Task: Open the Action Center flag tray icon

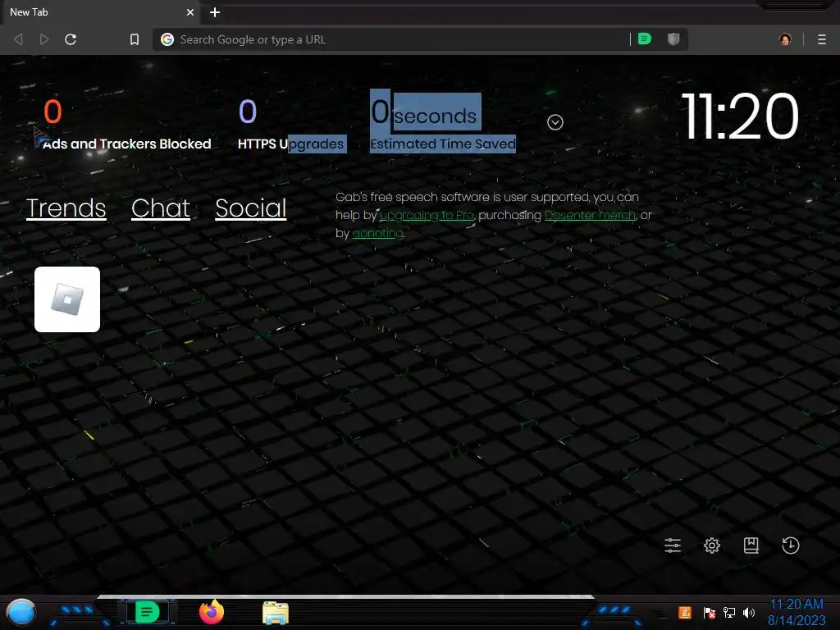Action: pyautogui.click(x=710, y=613)
